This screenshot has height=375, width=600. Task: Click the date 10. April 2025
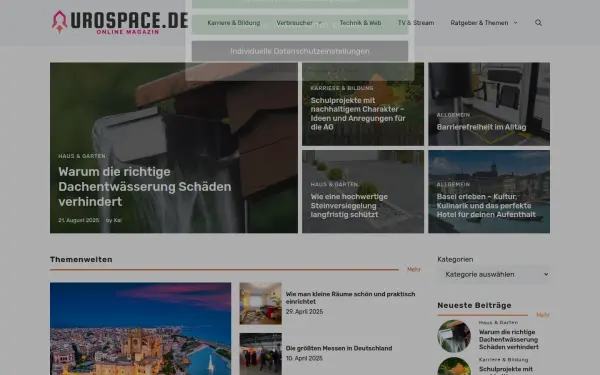click(x=304, y=359)
